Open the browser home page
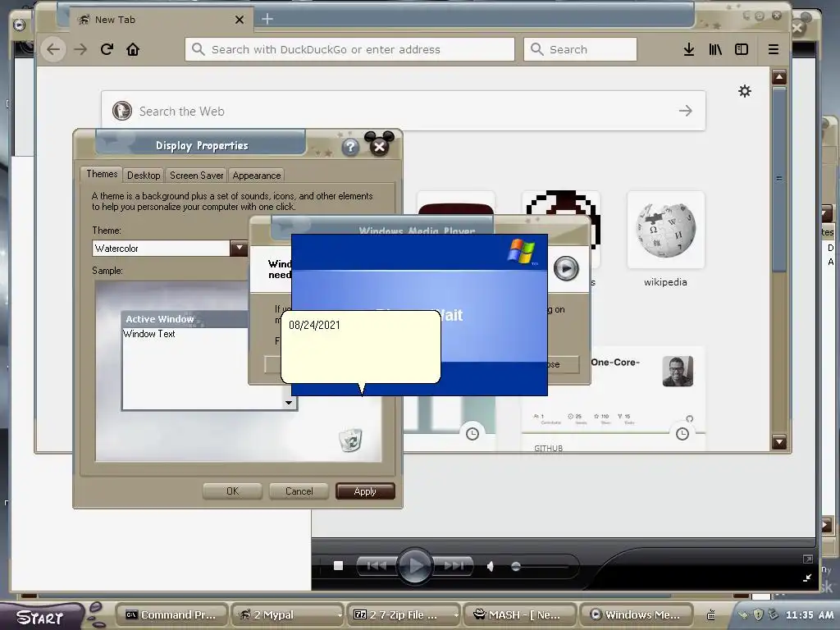Screen dimensions: 840x630 [133, 49]
